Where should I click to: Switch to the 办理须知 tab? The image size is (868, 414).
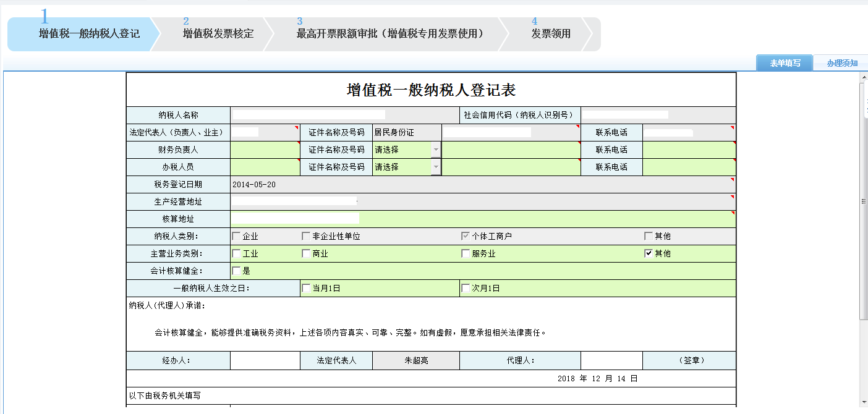[842, 63]
